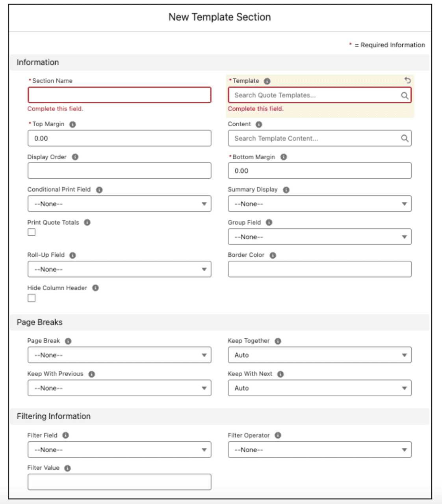Image resolution: width=442 pixels, height=504 pixels.
Task: Open the Page Break dropdown
Action: [119, 355]
